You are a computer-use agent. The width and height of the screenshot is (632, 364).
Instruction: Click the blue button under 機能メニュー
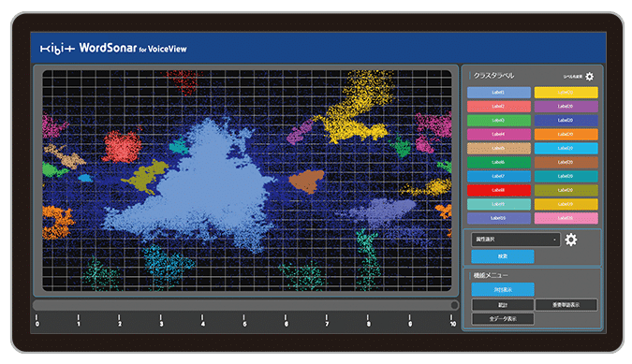503,289
